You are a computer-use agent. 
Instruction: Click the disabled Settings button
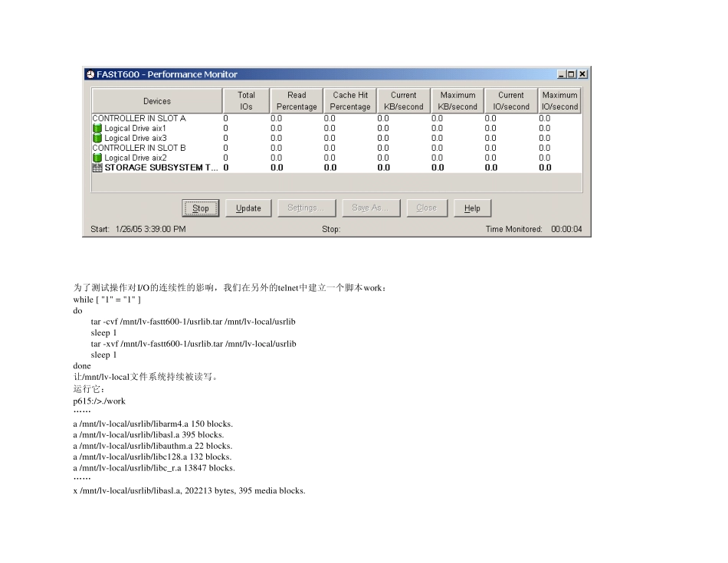coord(307,208)
